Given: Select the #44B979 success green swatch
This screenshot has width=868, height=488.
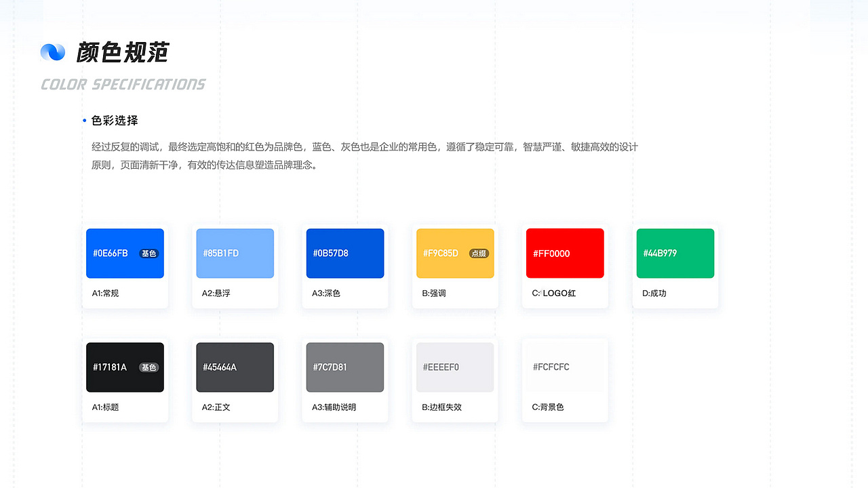Looking at the screenshot, I should coord(675,253).
